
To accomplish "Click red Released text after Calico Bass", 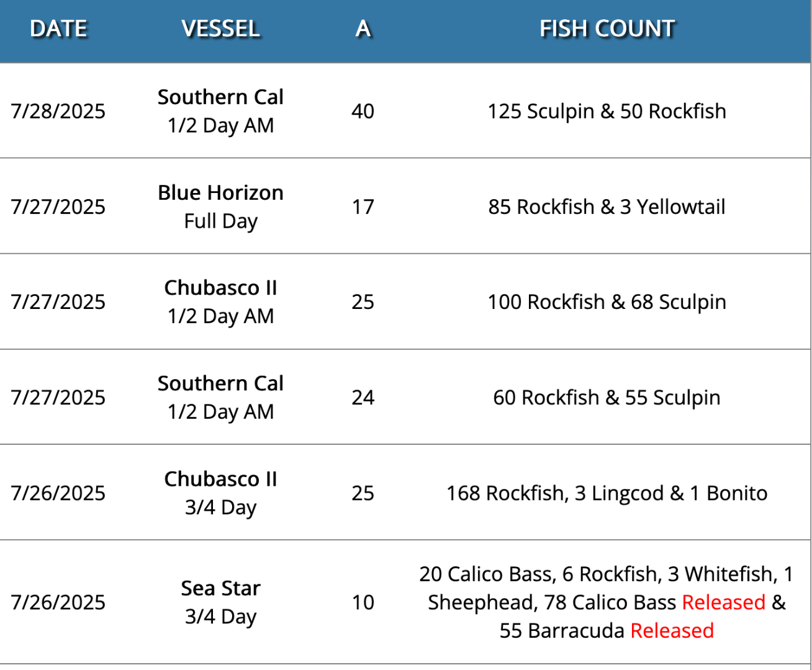I will [x=724, y=602].
